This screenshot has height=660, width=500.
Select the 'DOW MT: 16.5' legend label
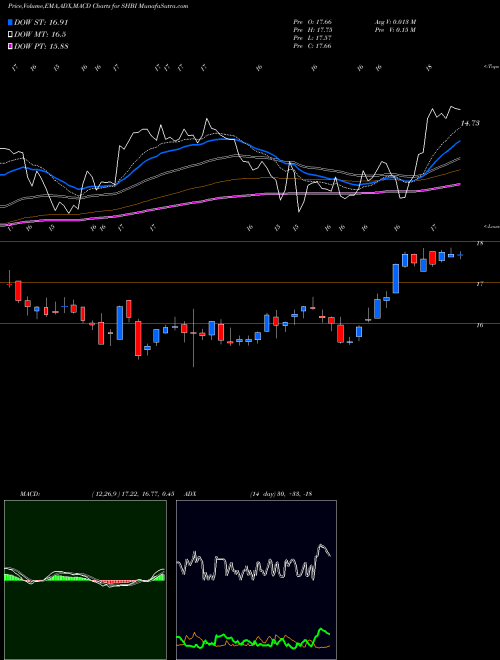(40, 34)
